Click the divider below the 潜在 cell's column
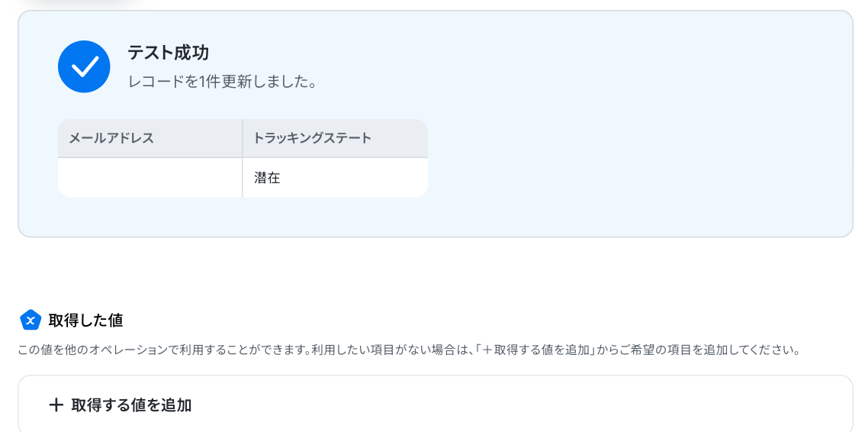Image resolution: width=868 pixels, height=432 pixels. pyautogui.click(x=243, y=178)
